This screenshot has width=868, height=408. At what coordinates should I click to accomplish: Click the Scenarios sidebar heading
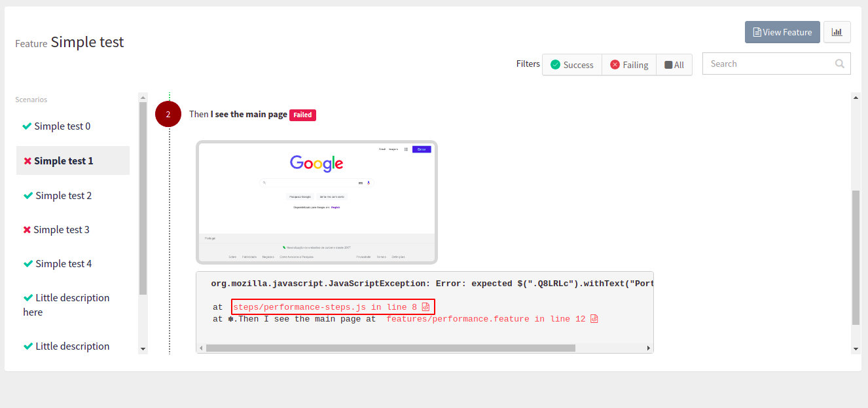pos(31,100)
